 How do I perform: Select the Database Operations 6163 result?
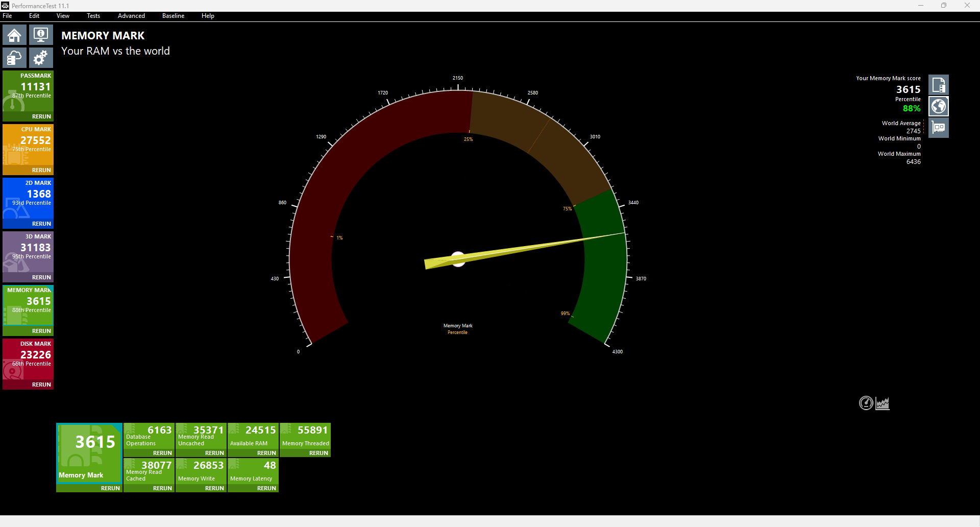click(149, 436)
